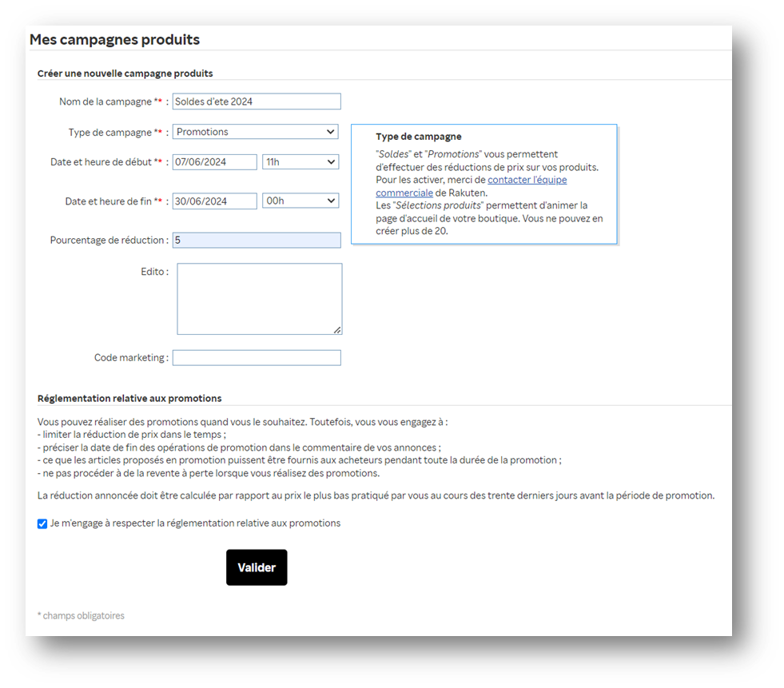Click the "Je m'engage à respecter" checkbox label
This screenshot has width=784, height=688.
click(x=195, y=523)
